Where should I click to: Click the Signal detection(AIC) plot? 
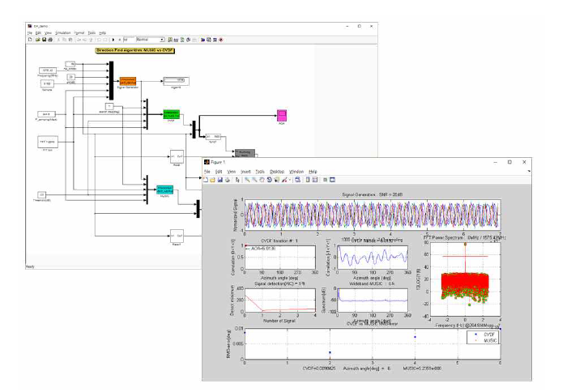click(x=280, y=300)
